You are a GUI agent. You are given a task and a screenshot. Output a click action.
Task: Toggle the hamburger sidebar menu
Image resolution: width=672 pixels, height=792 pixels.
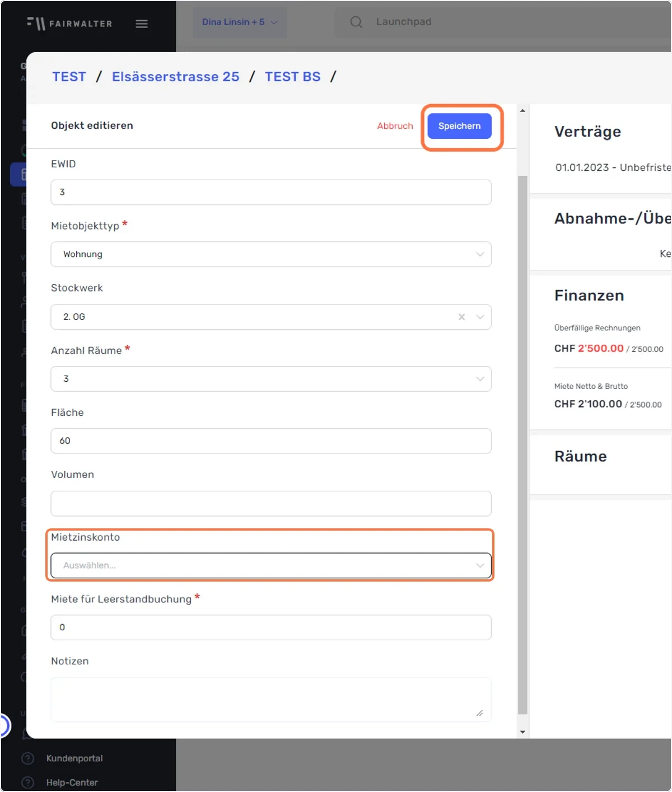(x=142, y=24)
